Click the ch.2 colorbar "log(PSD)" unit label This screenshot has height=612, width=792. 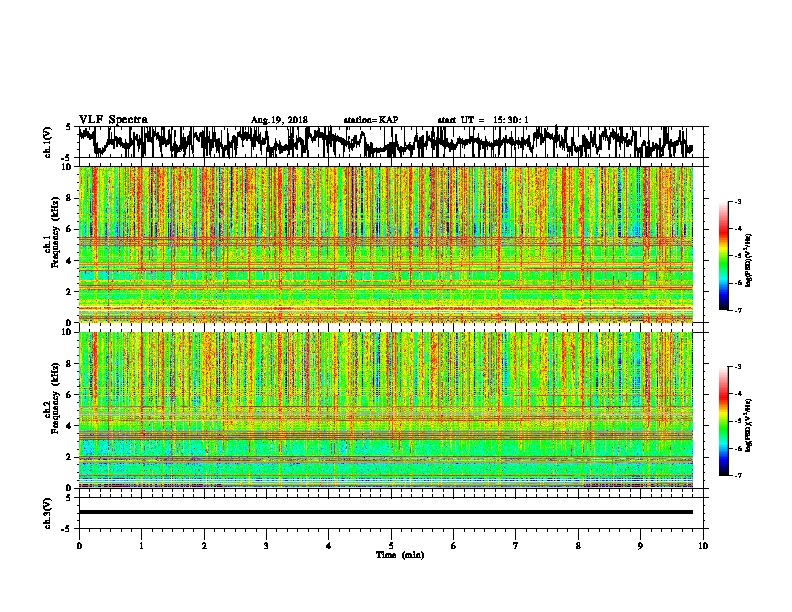[x=749, y=425]
